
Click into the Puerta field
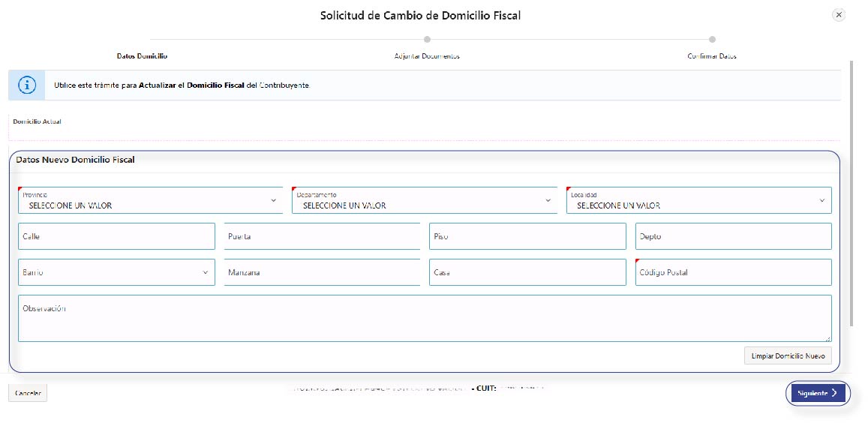point(322,236)
